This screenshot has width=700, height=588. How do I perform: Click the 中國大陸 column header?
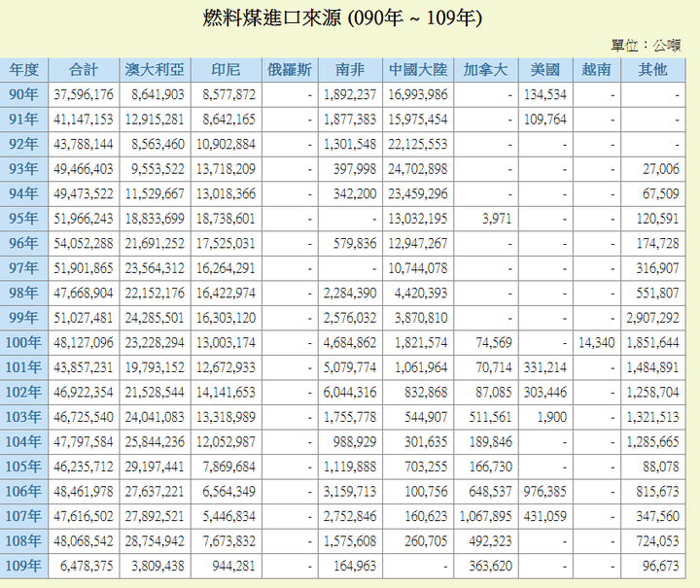418,70
